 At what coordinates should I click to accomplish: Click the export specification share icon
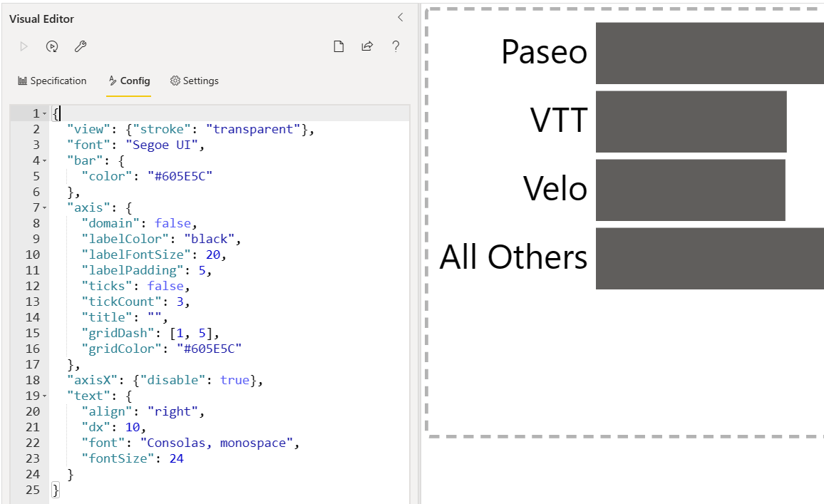[x=367, y=46]
